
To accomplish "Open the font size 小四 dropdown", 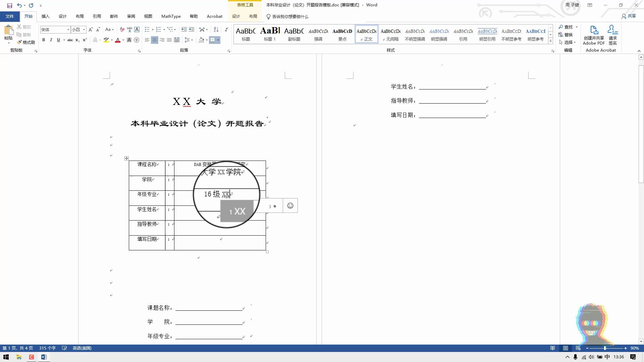I will pyautogui.click(x=84, y=29).
